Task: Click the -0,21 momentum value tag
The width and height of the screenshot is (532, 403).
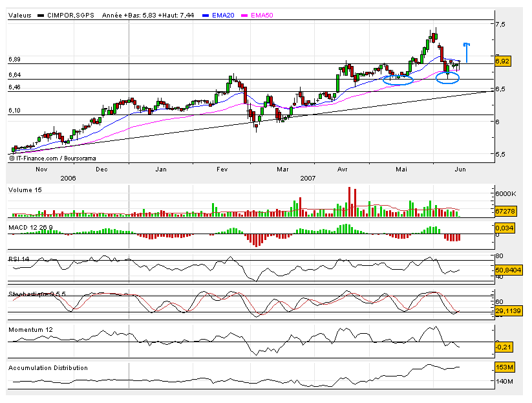Action: 503,347
